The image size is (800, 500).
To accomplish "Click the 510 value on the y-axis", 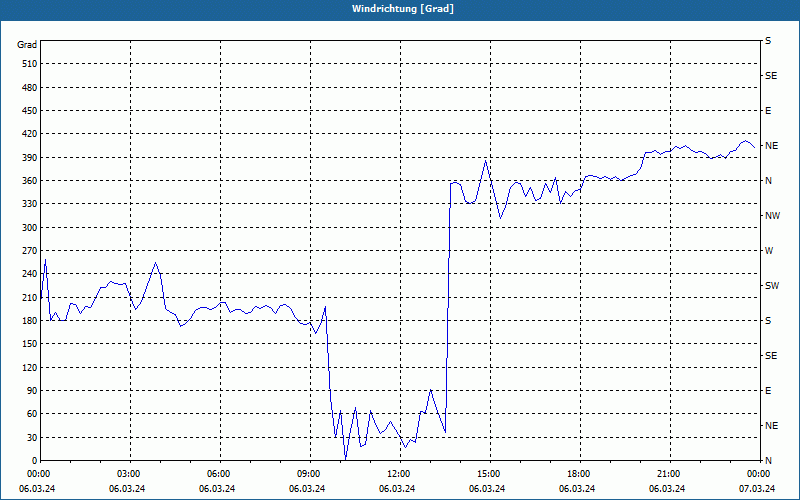I will (30, 64).
